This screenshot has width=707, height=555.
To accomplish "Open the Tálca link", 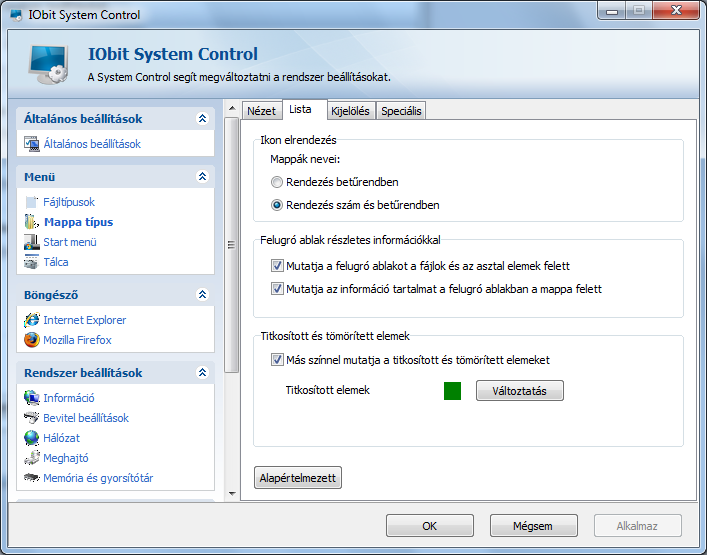I will click(x=56, y=262).
